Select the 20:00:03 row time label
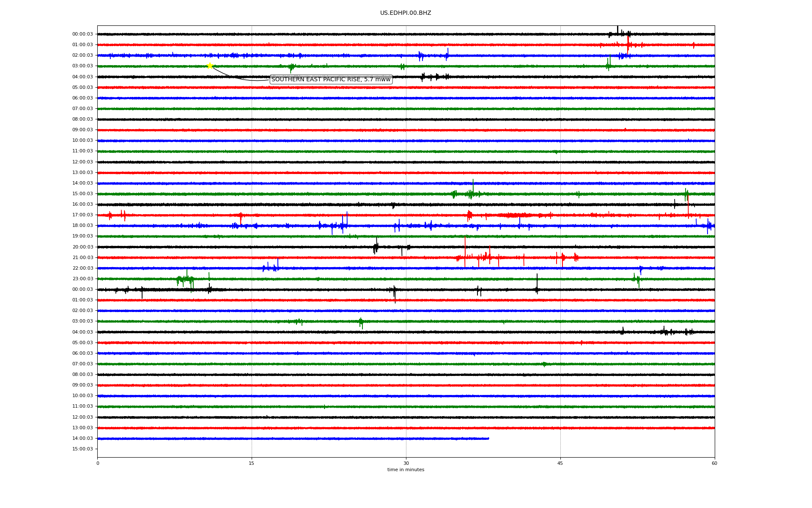Image resolution: width=812 pixels, height=508 pixels. (82, 247)
